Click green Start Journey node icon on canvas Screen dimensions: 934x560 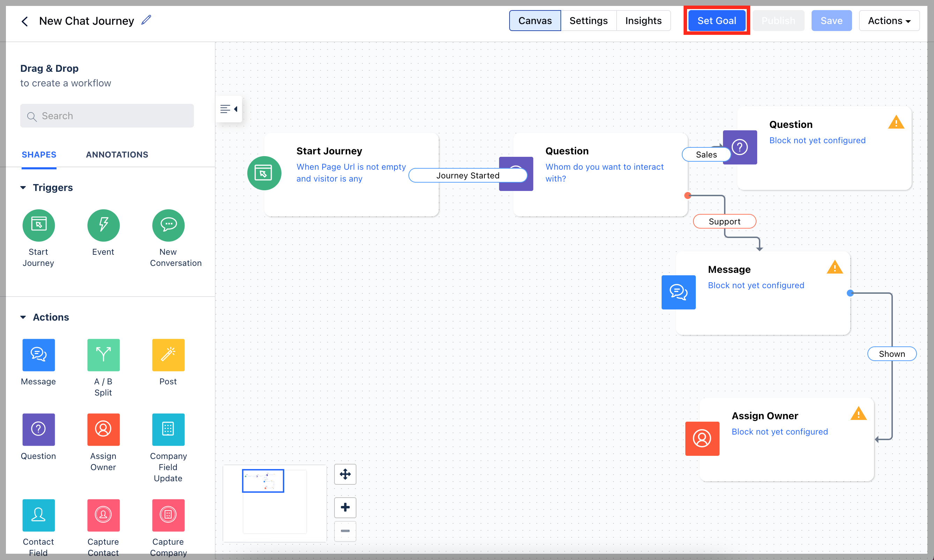click(264, 173)
